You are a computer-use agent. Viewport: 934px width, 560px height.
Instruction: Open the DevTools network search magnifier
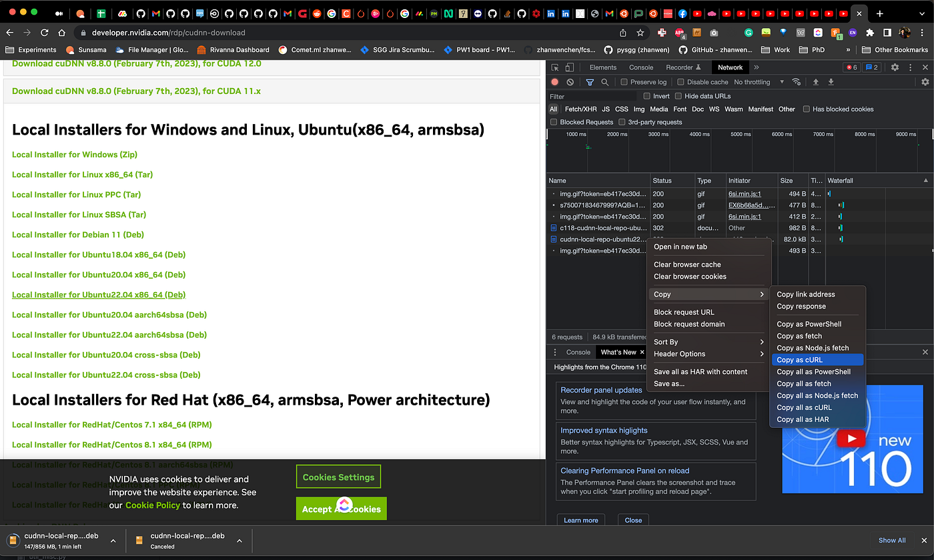(605, 82)
